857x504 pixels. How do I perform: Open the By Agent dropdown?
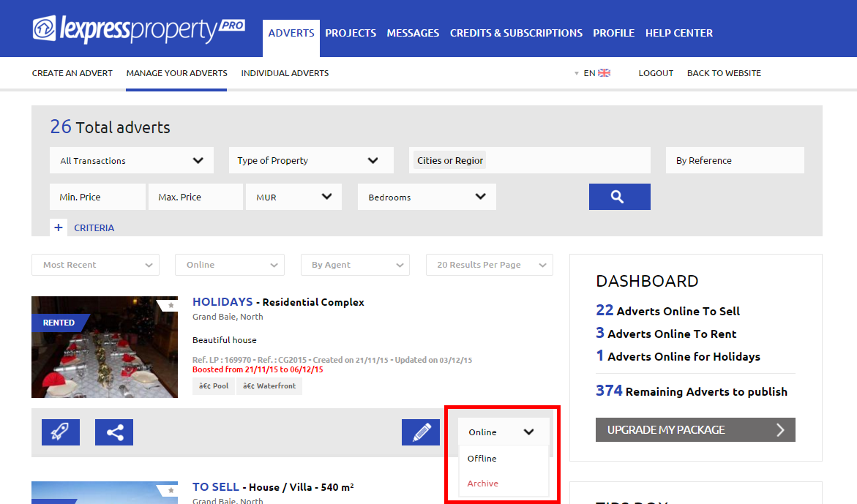(355, 265)
